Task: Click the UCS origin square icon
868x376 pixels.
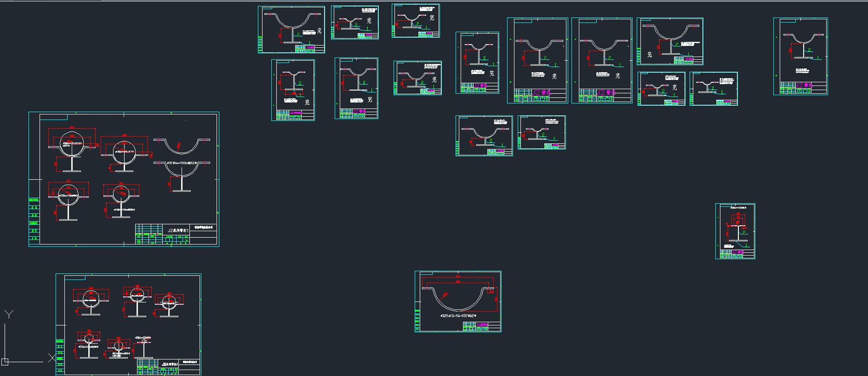Action: coord(5,361)
